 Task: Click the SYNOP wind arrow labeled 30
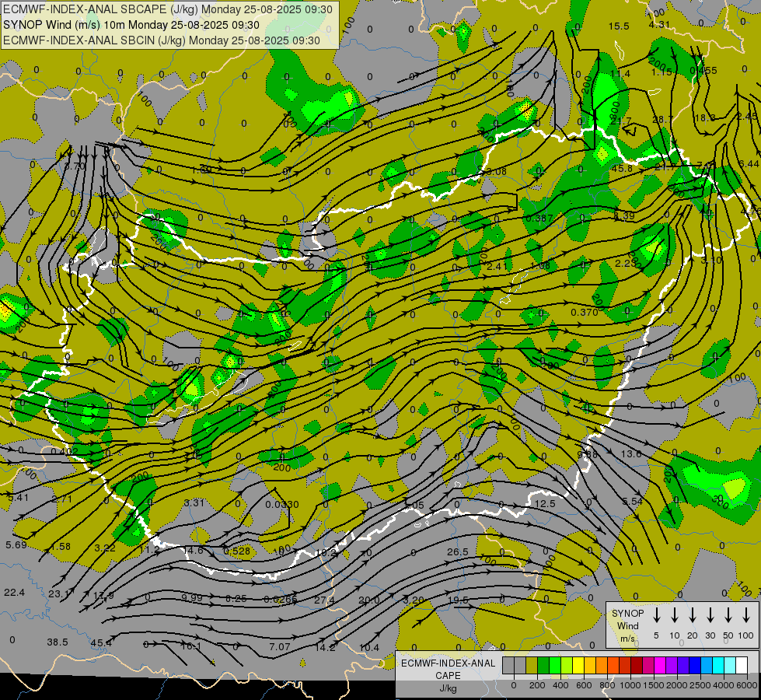[x=710, y=615]
